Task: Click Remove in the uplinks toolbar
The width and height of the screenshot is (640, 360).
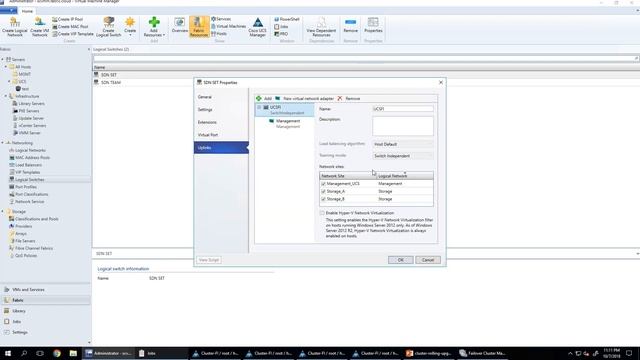Action: pyautogui.click(x=349, y=99)
